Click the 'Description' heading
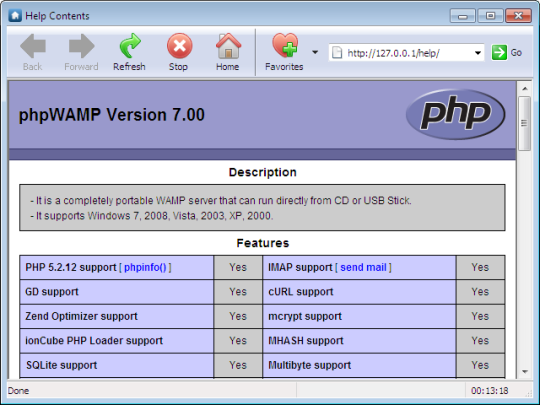This screenshot has height=405, width=540. [262, 172]
